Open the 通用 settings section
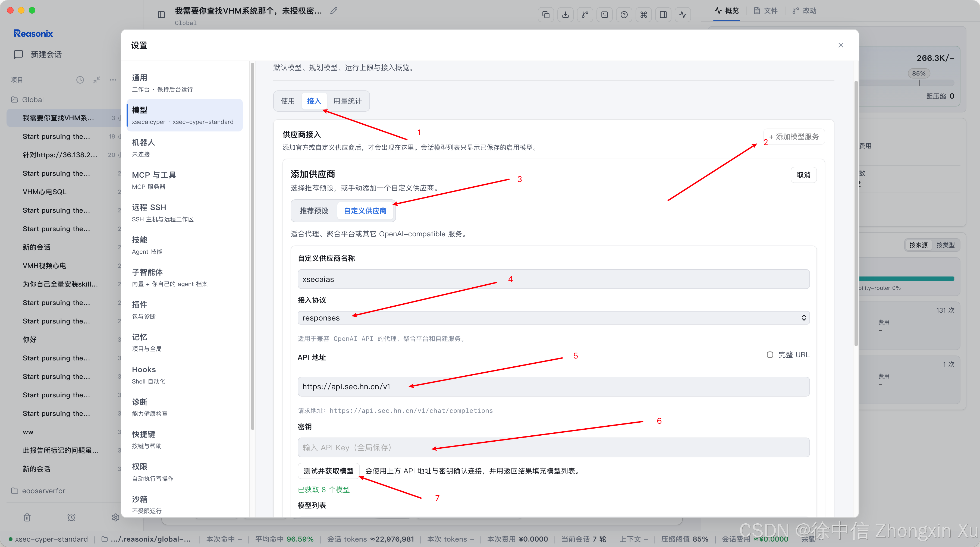This screenshot has height=547, width=980. [184, 83]
